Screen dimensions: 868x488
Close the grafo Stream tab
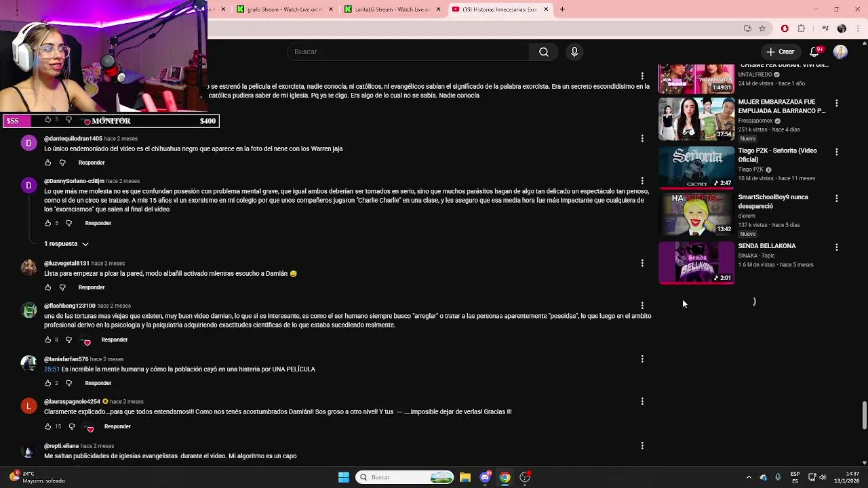(331, 9)
